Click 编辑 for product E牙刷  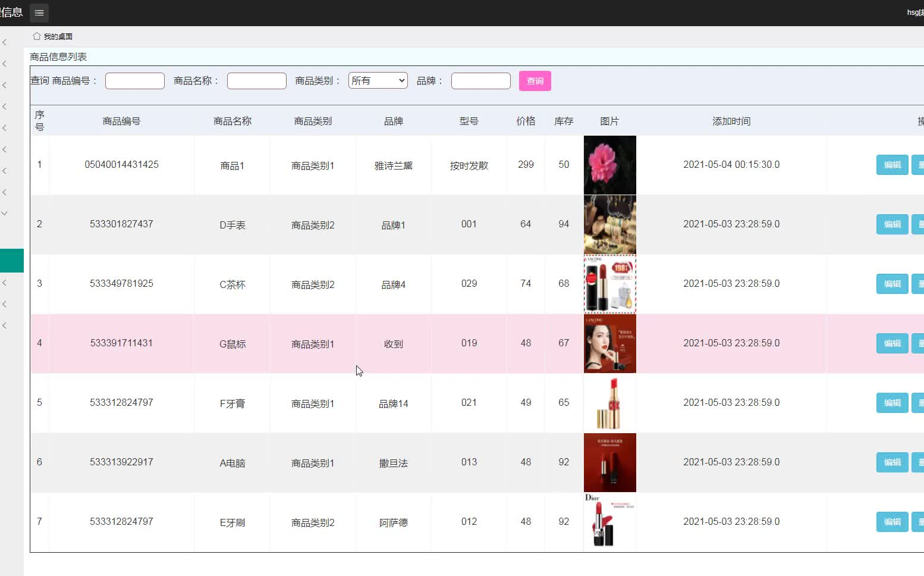coord(892,522)
